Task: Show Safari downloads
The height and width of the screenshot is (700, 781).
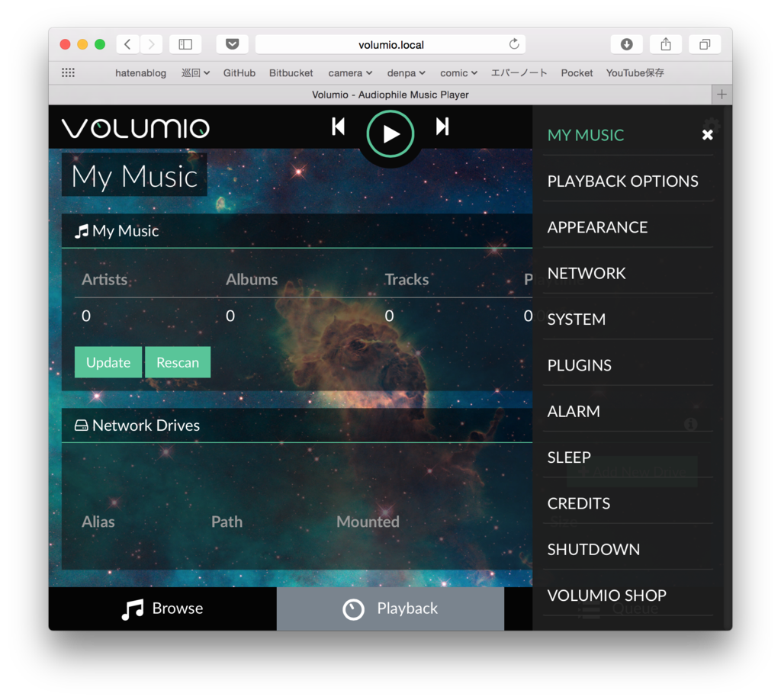Action: [627, 44]
